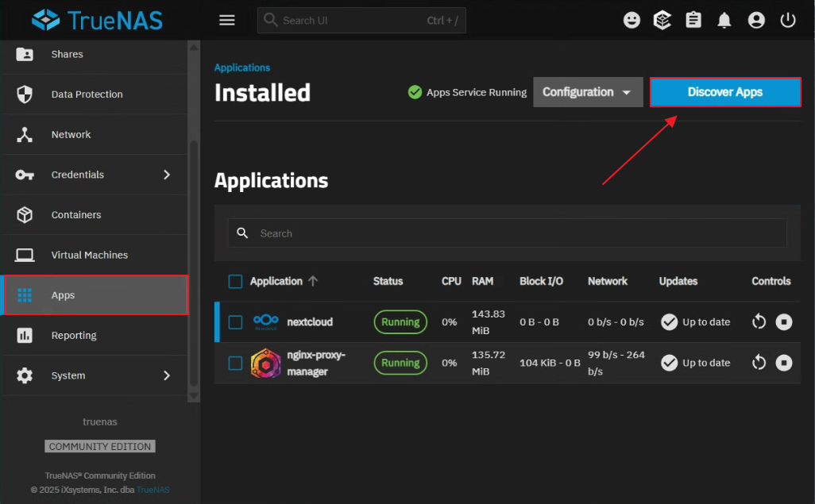
Task: Click the sidebar scrollbar down arrow
Action: coord(193,396)
